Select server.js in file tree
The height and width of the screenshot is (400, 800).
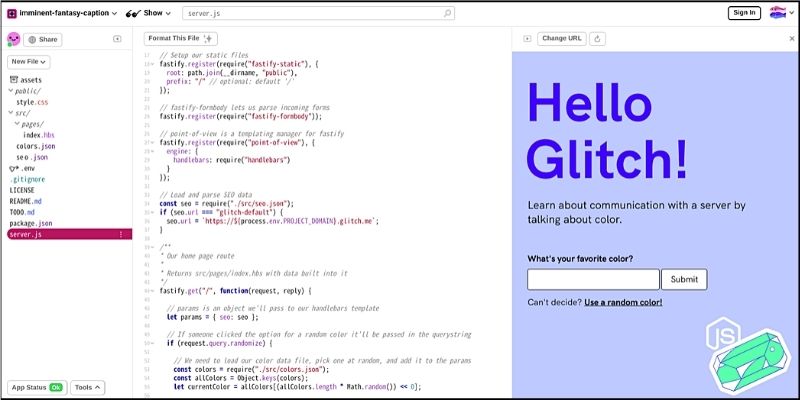[69, 234]
